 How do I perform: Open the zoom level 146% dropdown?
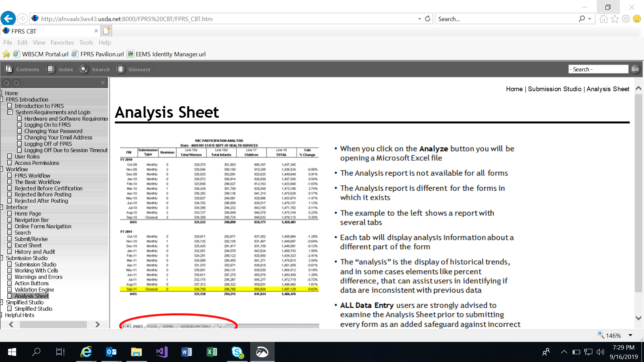[630, 336]
